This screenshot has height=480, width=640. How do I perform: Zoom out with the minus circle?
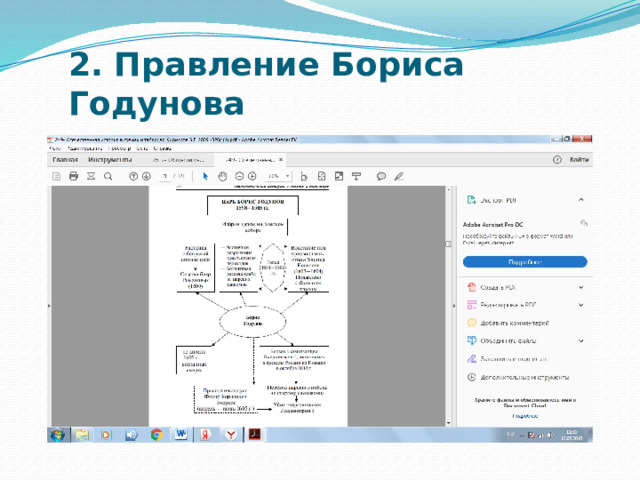point(240,176)
